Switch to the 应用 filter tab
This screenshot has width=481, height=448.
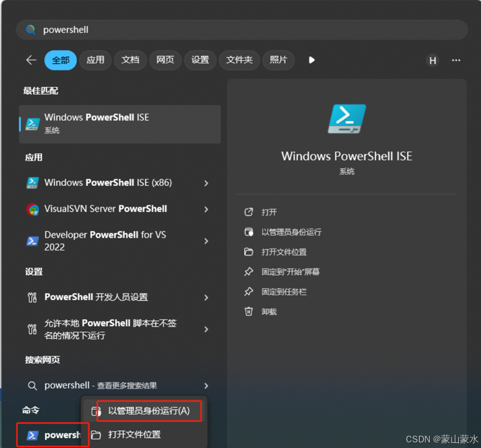tap(95, 60)
